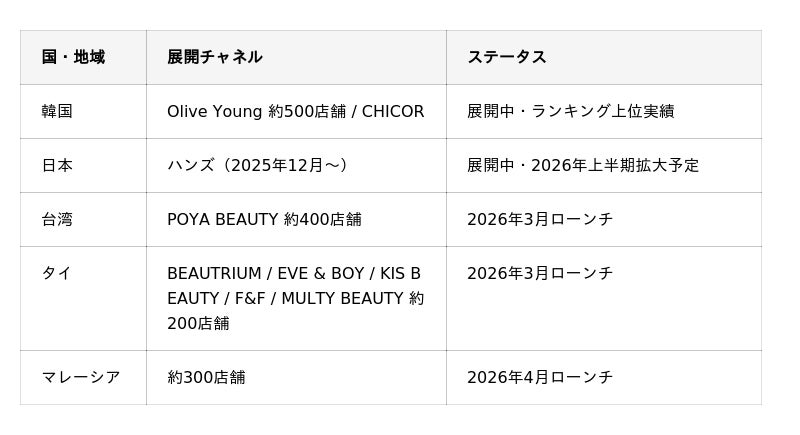The image size is (800, 435).
Task: Select the 展開中・ランキング上位実績 status cell
Action: (570, 111)
